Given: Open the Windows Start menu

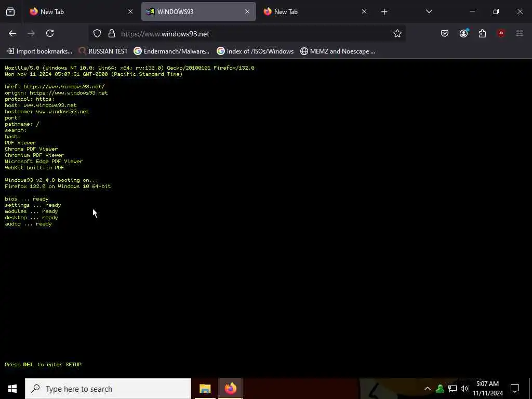Looking at the screenshot, I should (x=12, y=389).
